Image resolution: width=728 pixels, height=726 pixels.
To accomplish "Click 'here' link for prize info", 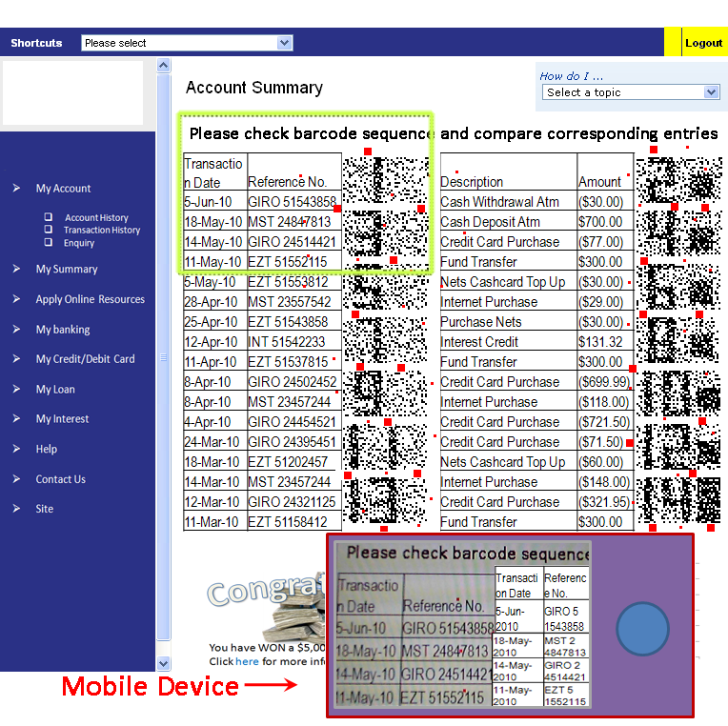I will [247, 661].
